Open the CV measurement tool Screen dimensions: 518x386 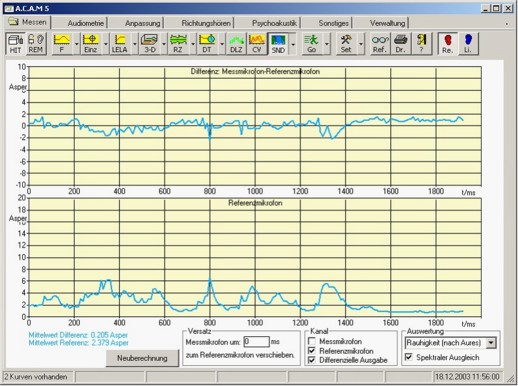(257, 44)
